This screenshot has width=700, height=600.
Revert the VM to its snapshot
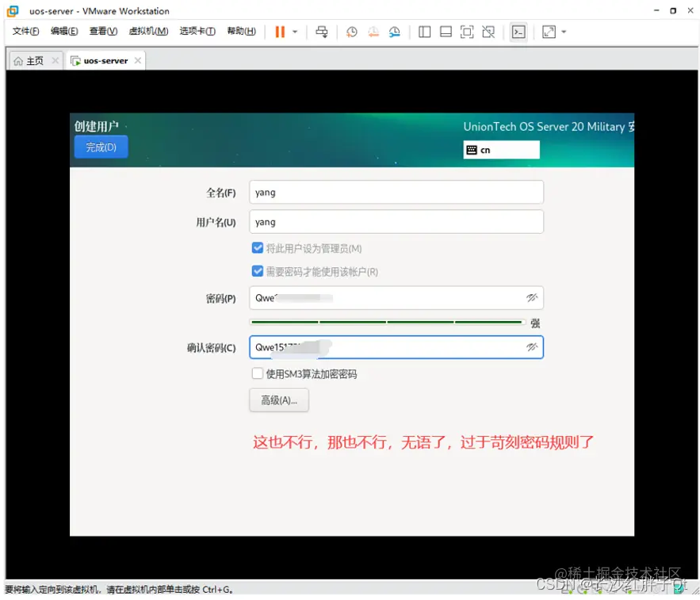(373, 32)
